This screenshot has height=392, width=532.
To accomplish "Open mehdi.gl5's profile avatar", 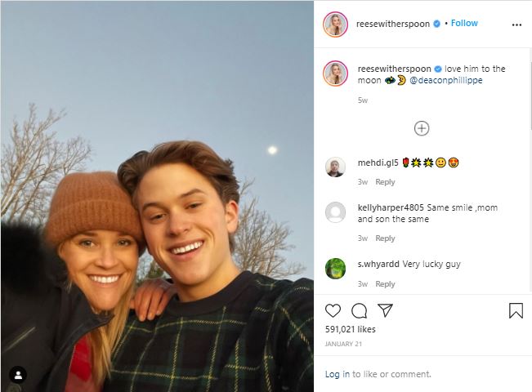I will click(x=335, y=167).
